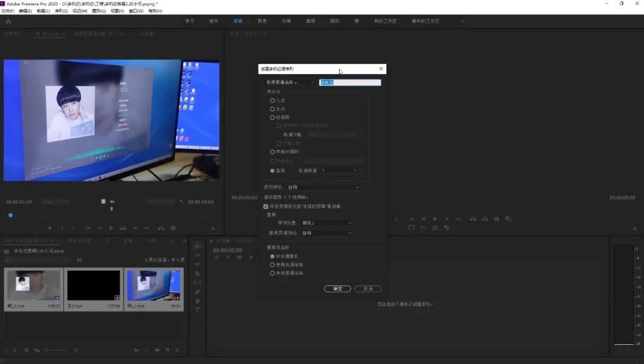The image size is (644, 364).
Task: Switch project panel to icon view
Action: point(26,350)
